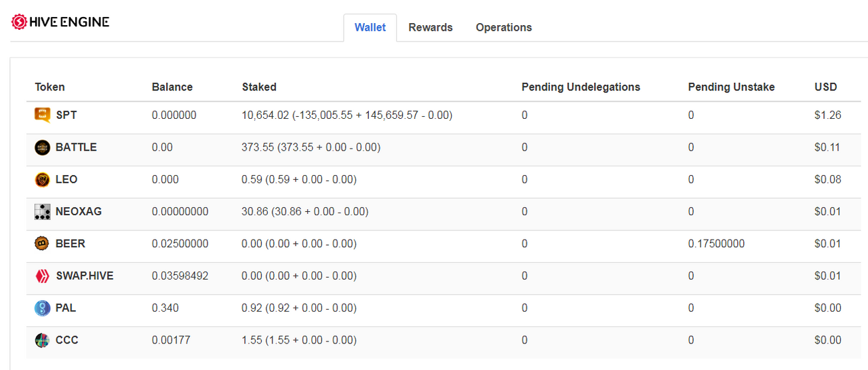Viewport: 868px width, 370px height.
Task: Click BEER balance 0.02500000
Action: point(180,244)
